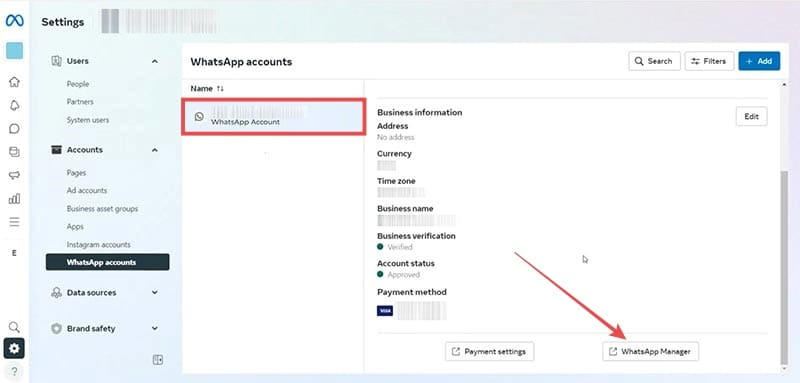Open notifications bell icon

14,105
